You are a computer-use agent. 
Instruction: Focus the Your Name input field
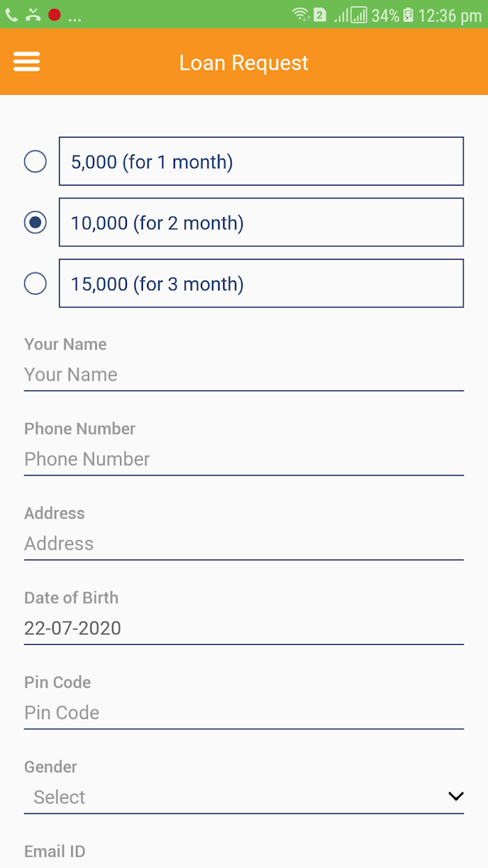243,375
